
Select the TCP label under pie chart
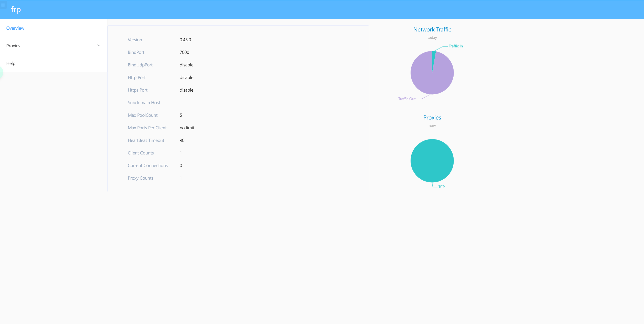coord(441,187)
